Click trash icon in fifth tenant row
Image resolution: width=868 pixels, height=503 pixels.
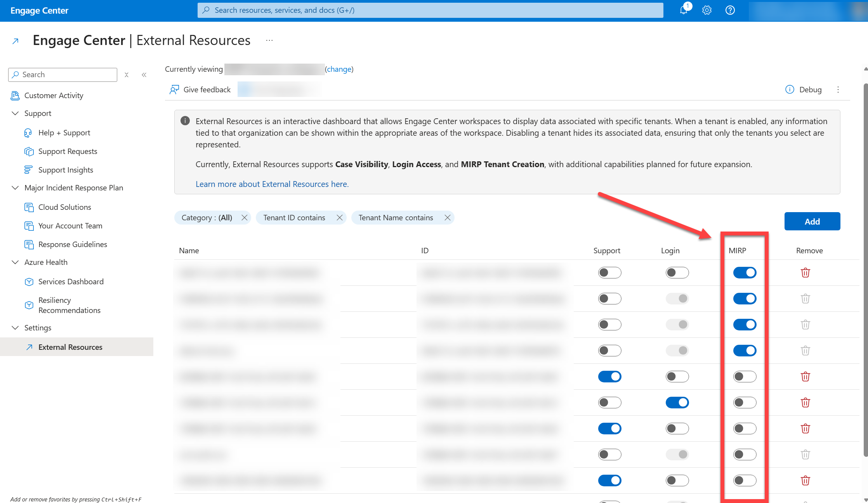coord(806,377)
